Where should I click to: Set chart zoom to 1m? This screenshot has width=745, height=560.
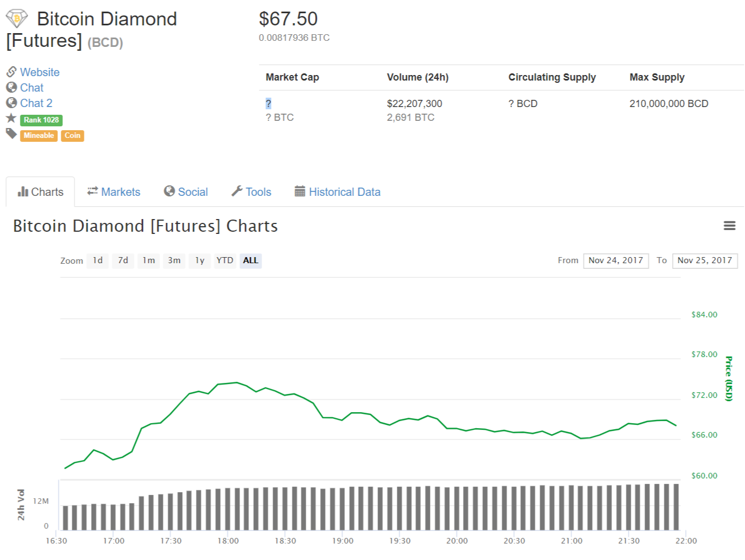pyautogui.click(x=148, y=260)
